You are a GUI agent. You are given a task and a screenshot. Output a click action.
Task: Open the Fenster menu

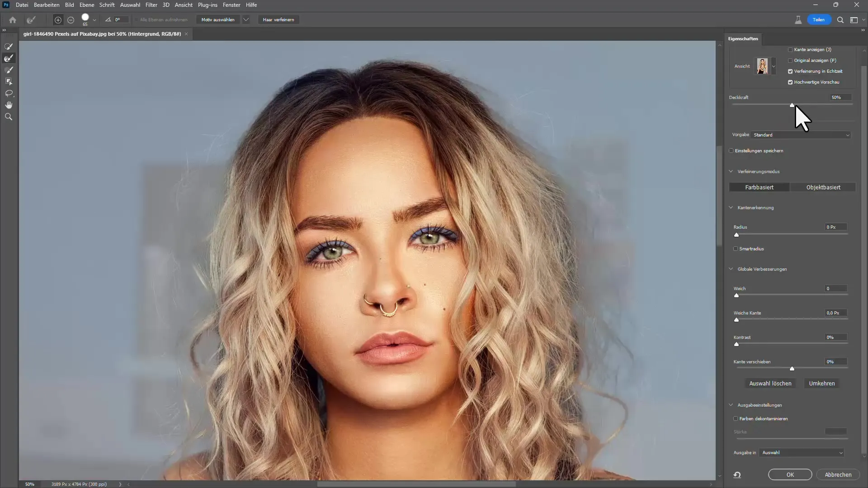point(231,5)
